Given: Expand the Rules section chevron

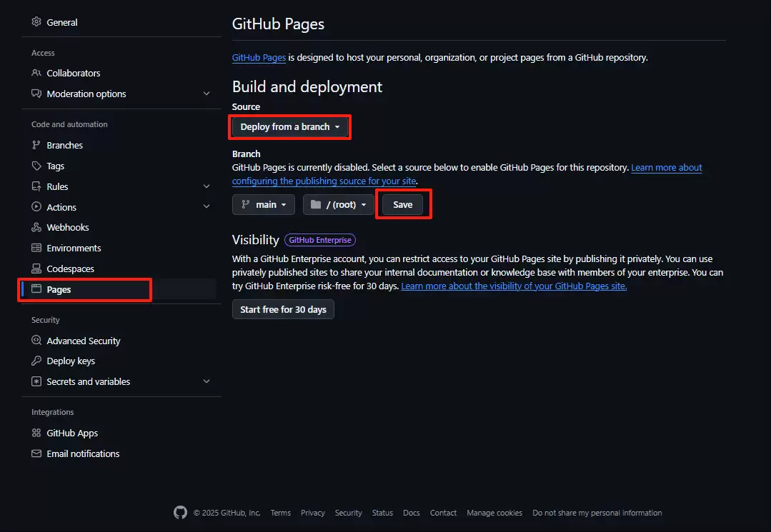Looking at the screenshot, I should [207, 186].
